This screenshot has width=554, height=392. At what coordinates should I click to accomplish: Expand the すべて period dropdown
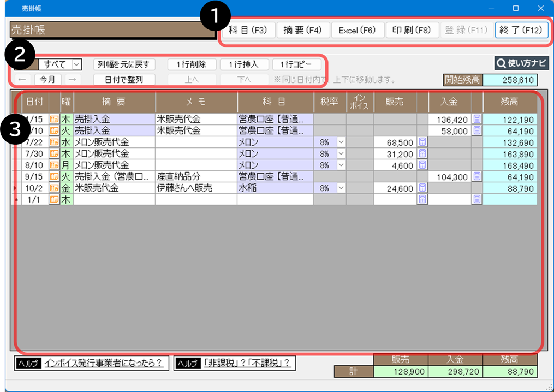click(x=76, y=64)
